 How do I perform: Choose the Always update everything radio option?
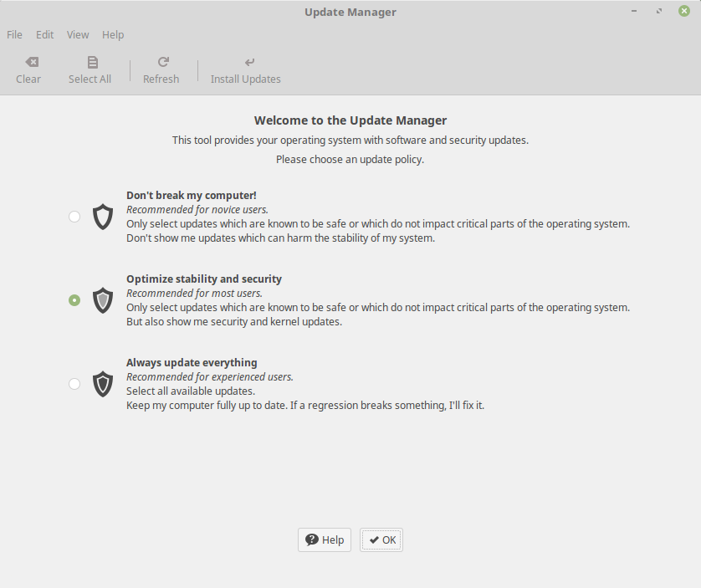pos(74,384)
